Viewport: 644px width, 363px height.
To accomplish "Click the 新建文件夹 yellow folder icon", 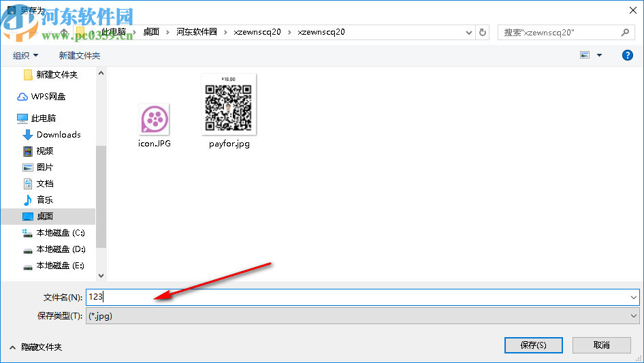I will click(x=27, y=75).
